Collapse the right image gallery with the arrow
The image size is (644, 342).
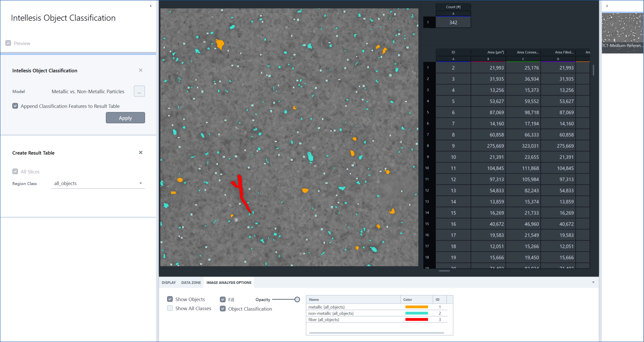[x=607, y=6]
